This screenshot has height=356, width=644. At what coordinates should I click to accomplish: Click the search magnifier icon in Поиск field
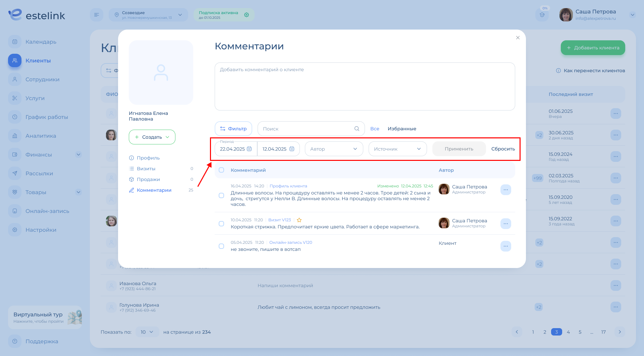pos(357,129)
